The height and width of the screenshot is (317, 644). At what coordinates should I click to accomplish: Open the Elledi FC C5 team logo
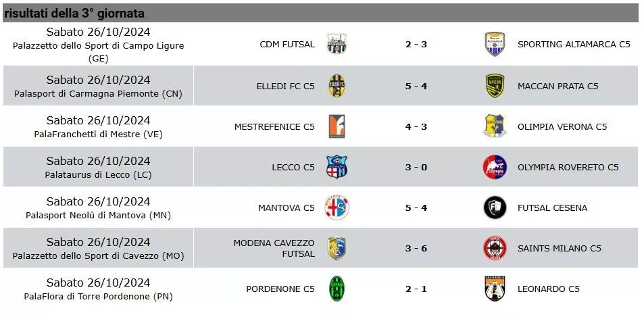tap(337, 86)
